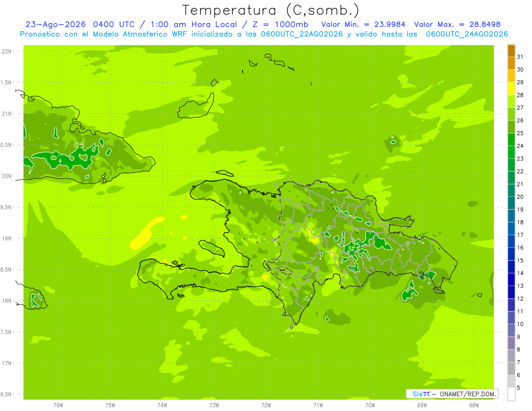532x411 pixels.
Task: Click the 9.5N latitude tick label
Action: coord(7,207)
